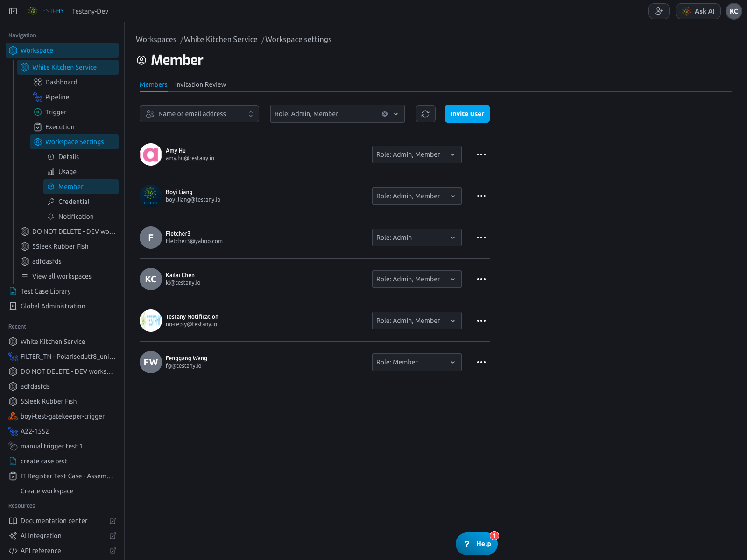
Task: Go to White Kitchen Service breadcrumb
Action: 221,39
